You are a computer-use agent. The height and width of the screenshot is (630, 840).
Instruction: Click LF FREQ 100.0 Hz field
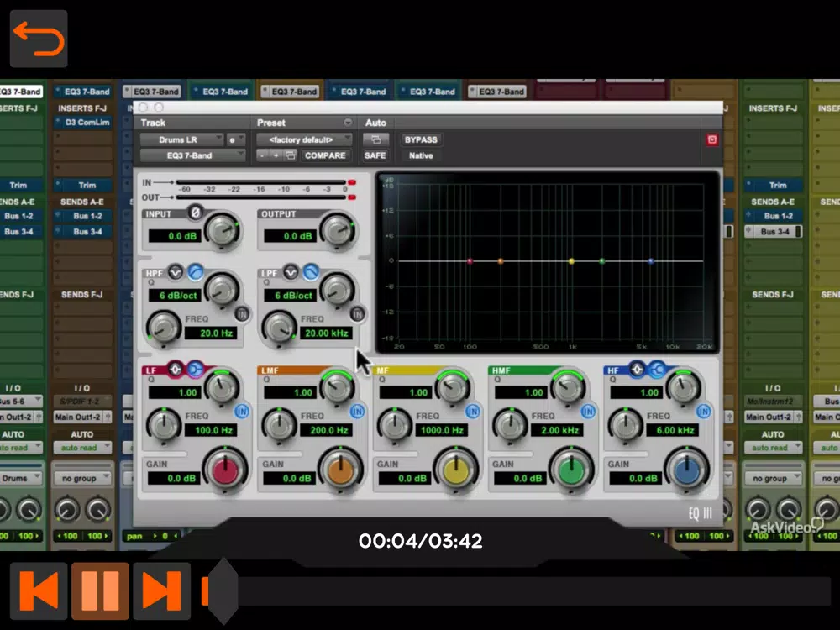click(x=212, y=430)
